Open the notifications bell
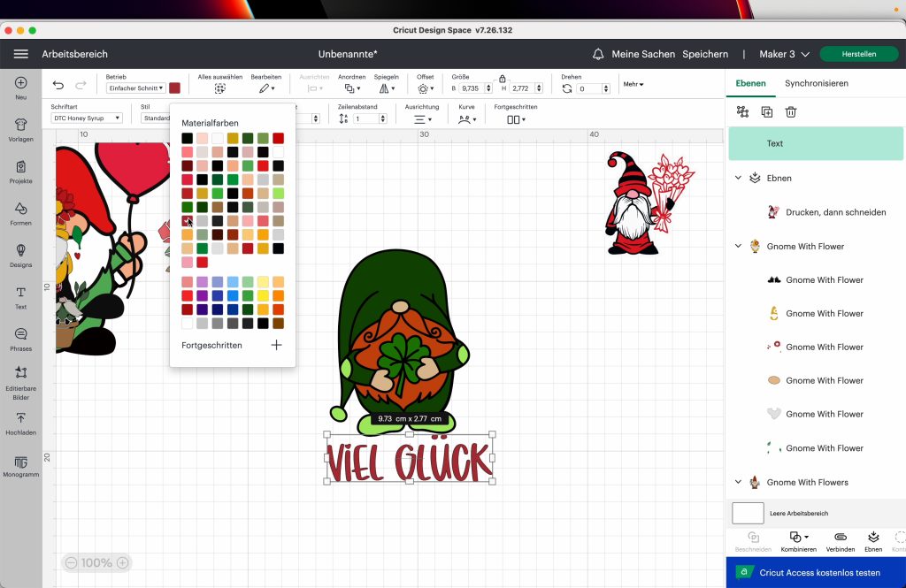This screenshot has height=588, width=906. pyautogui.click(x=599, y=54)
